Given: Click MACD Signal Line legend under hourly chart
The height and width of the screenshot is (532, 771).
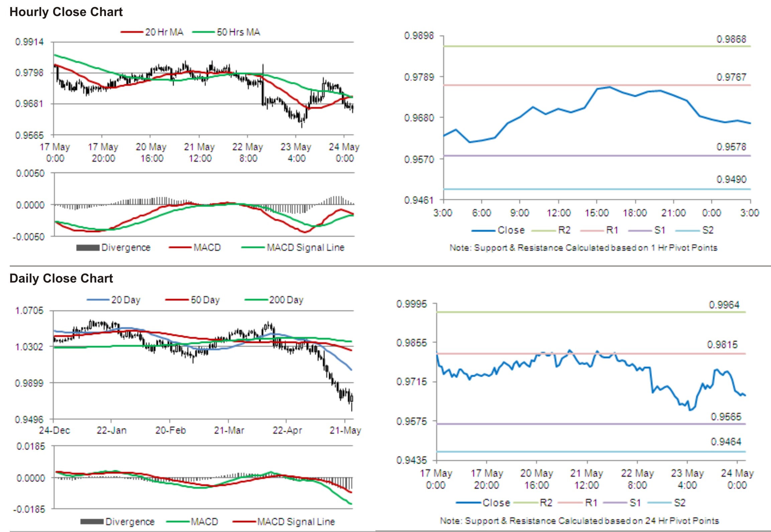Looking at the screenshot, I should point(293,248).
